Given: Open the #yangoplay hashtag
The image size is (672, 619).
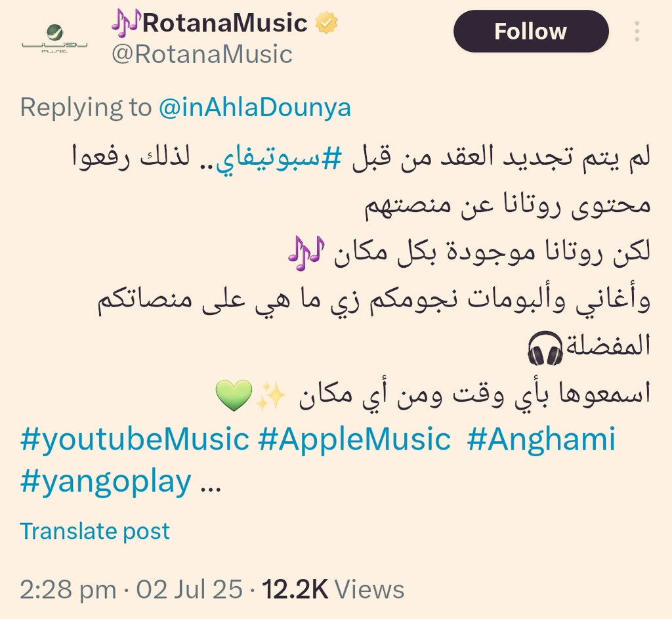Looking at the screenshot, I should (106, 482).
